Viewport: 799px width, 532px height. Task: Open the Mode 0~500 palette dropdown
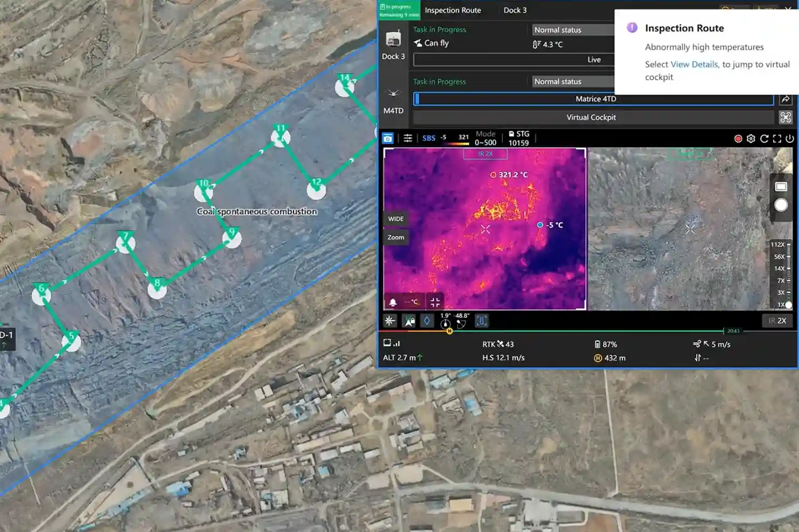(485, 138)
